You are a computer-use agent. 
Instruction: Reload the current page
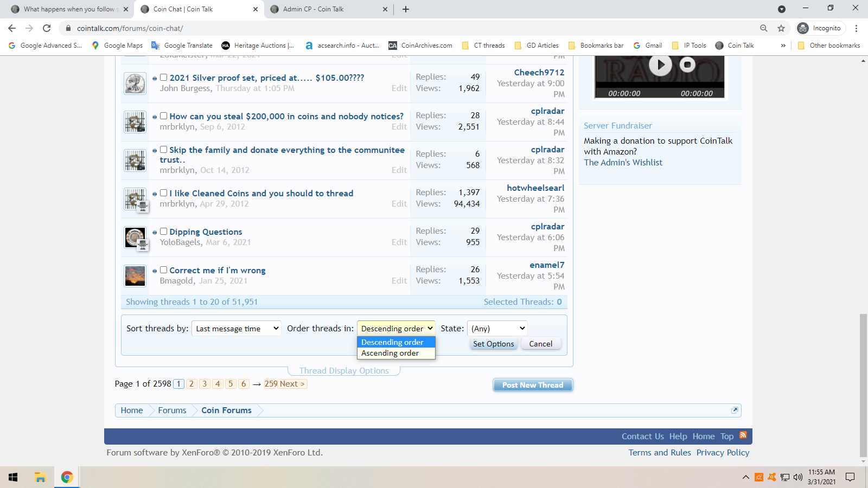tap(47, 28)
